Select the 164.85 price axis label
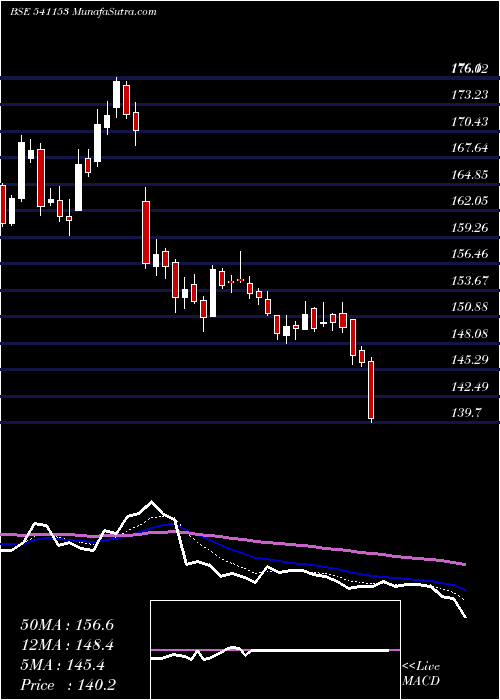The image size is (500, 700). click(470, 175)
